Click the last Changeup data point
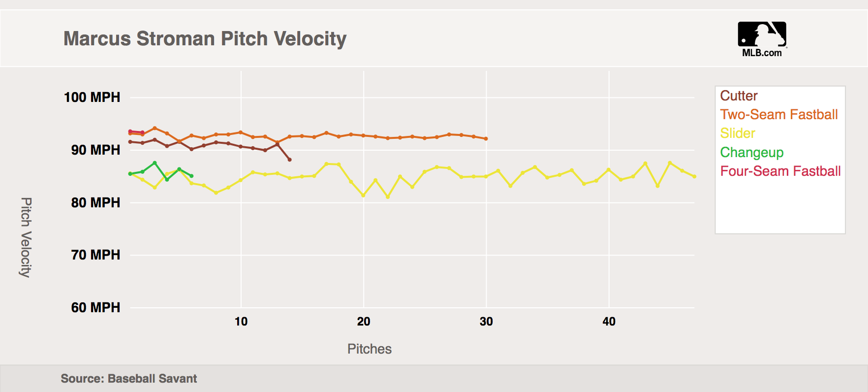This screenshot has width=868, height=392. click(191, 176)
